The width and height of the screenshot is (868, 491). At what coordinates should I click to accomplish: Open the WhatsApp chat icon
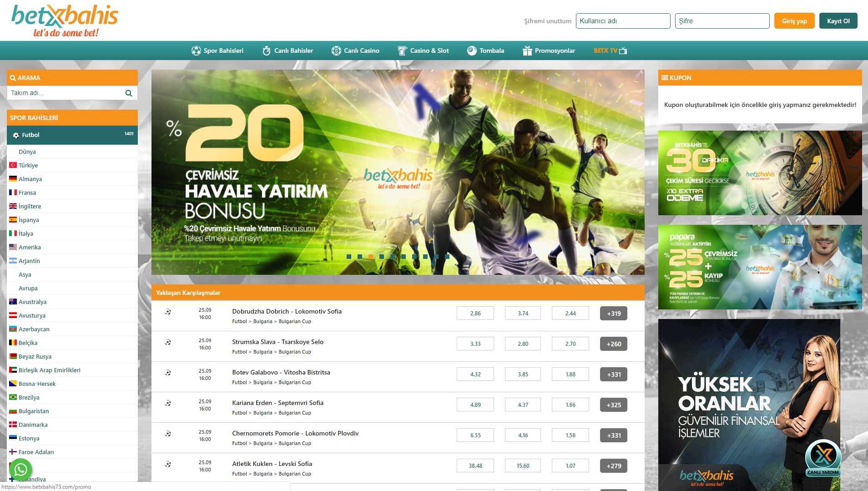tap(20, 469)
